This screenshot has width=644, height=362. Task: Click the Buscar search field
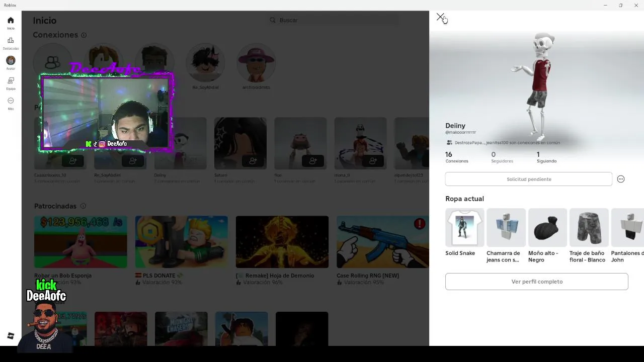point(335,20)
